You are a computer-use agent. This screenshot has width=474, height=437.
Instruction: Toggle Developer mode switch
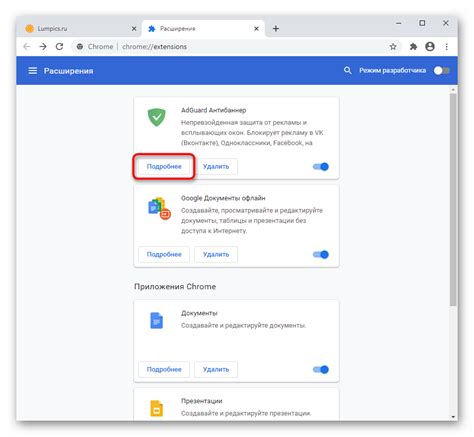[x=442, y=71]
